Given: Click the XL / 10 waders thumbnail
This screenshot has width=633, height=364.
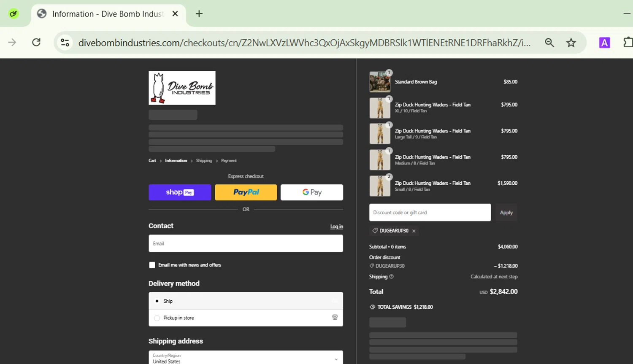Looking at the screenshot, I should click(x=380, y=108).
